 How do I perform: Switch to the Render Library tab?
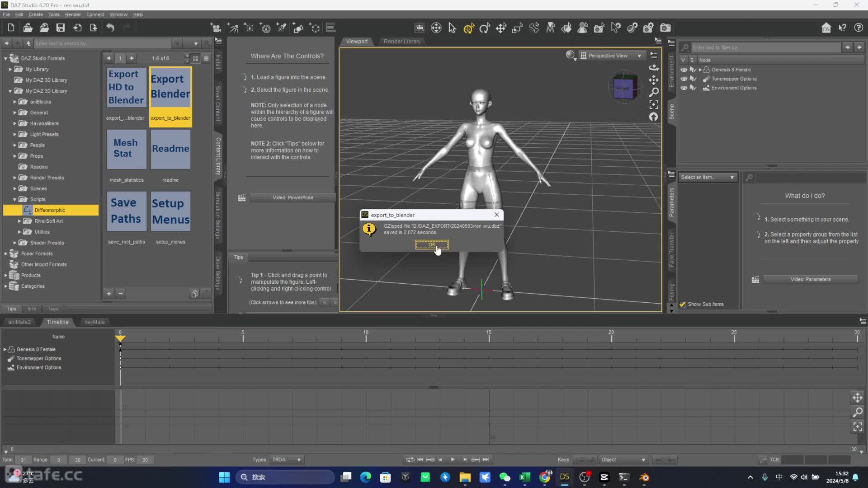pyautogui.click(x=402, y=41)
